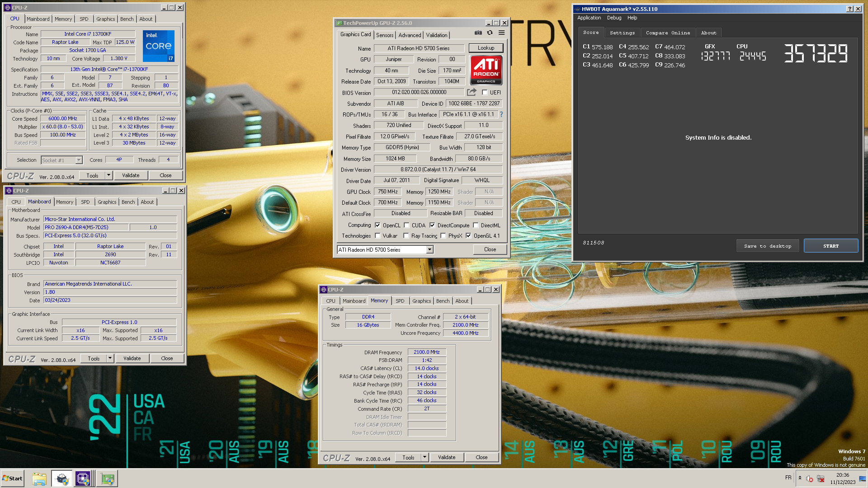Open the GPU selection dropdown in GPU-Z
The image size is (868, 488).
click(429, 249)
